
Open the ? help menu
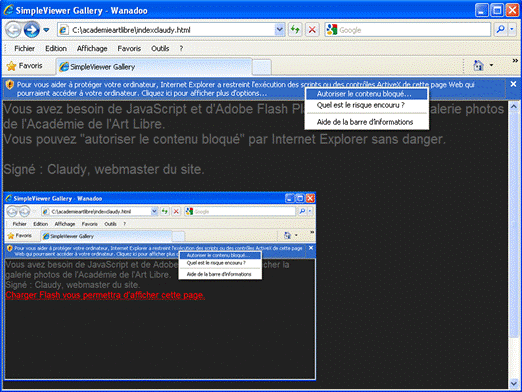(x=181, y=49)
